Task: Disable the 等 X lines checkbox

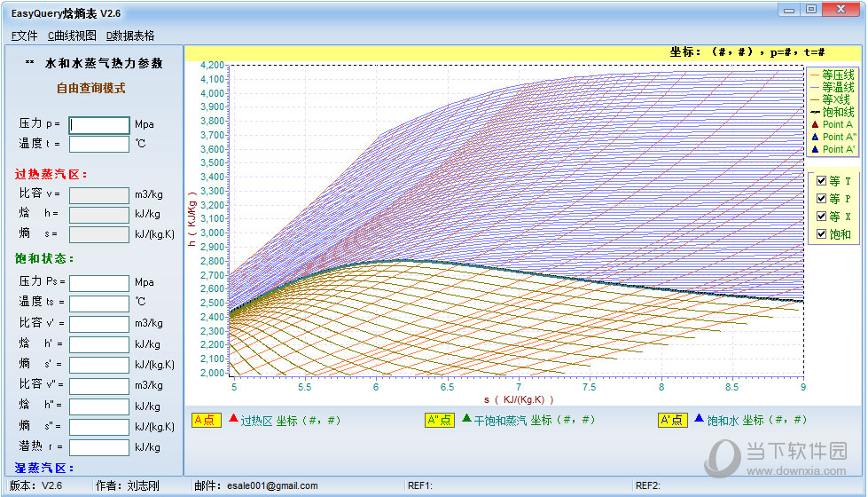Action: [x=821, y=217]
